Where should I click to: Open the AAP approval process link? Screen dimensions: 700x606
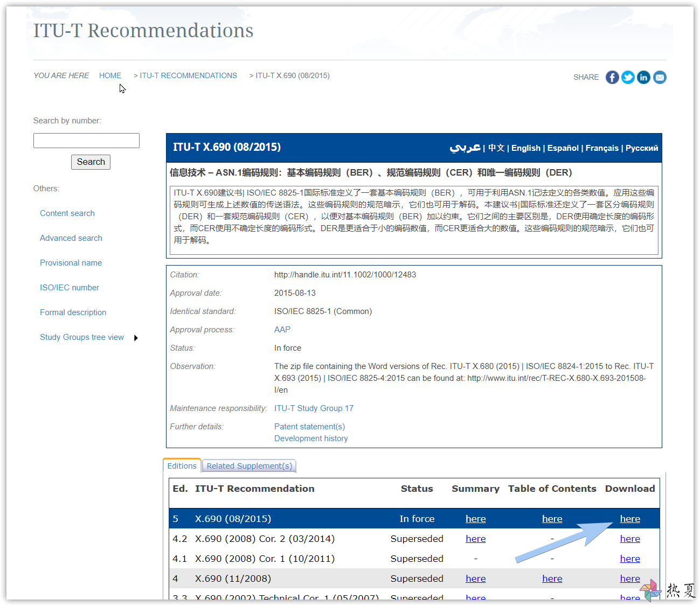(282, 329)
